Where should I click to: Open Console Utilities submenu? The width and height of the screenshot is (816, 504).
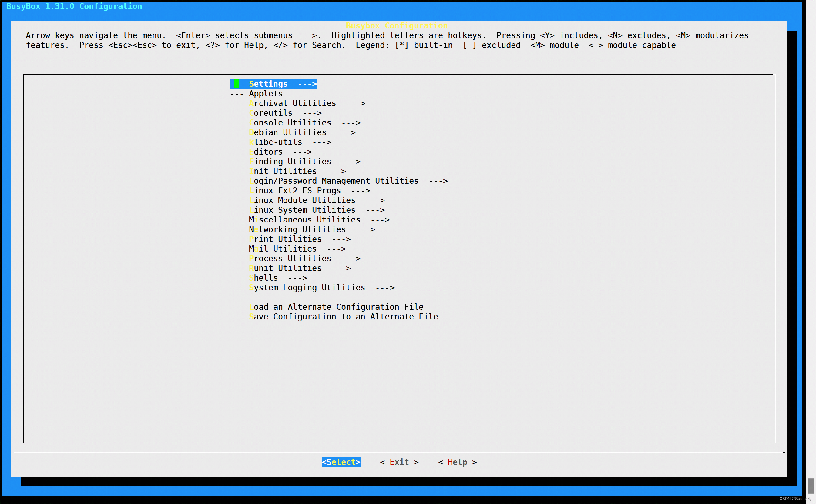coord(304,123)
